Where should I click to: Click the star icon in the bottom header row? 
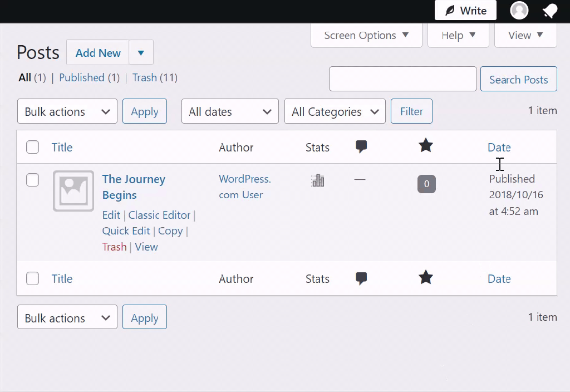(426, 277)
